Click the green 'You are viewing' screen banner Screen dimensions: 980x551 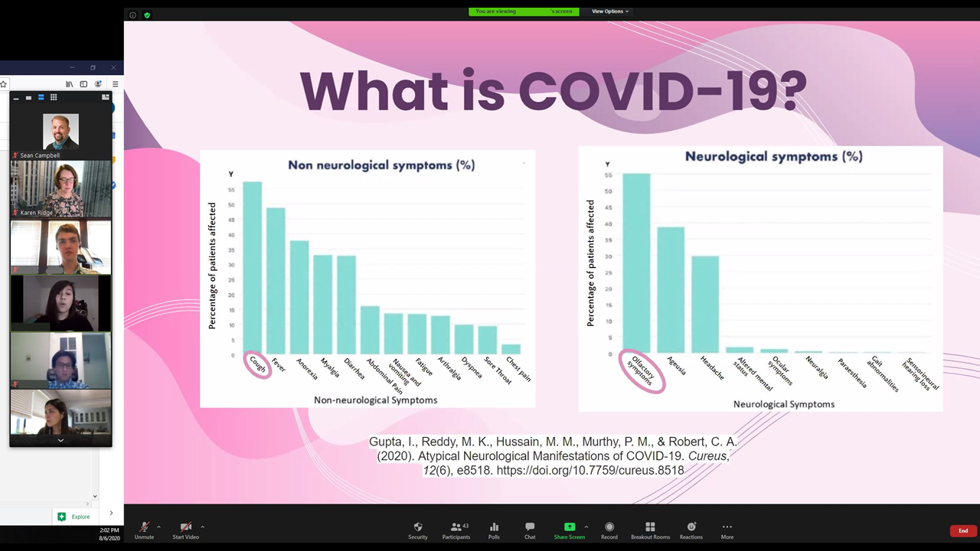(x=524, y=11)
